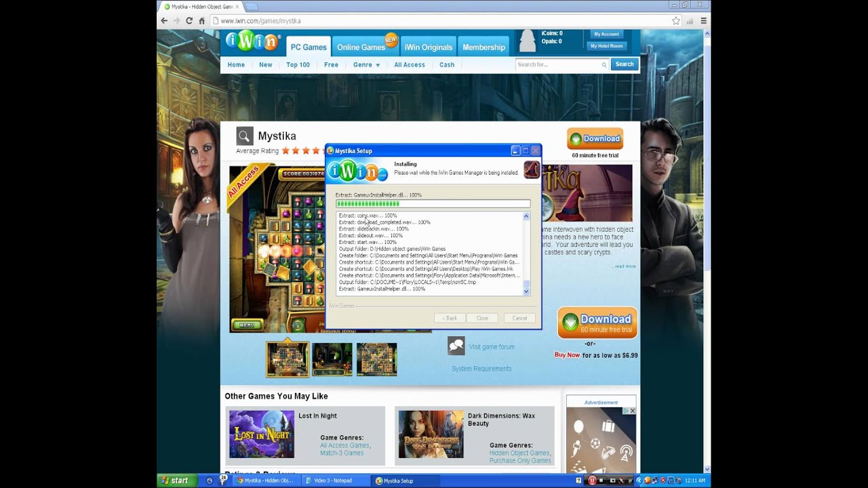Image resolution: width=868 pixels, height=488 pixels.
Task: Bookmark this page with the star icon
Action: pos(676,21)
